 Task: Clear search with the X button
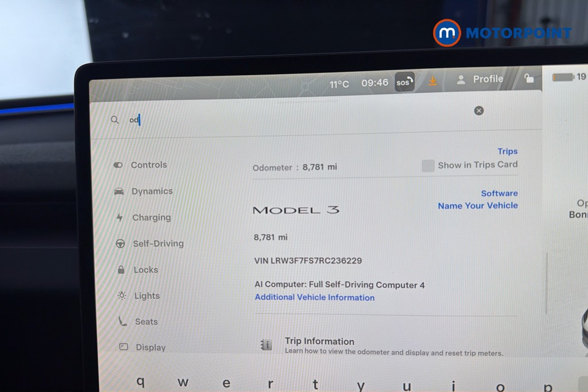[x=479, y=111]
